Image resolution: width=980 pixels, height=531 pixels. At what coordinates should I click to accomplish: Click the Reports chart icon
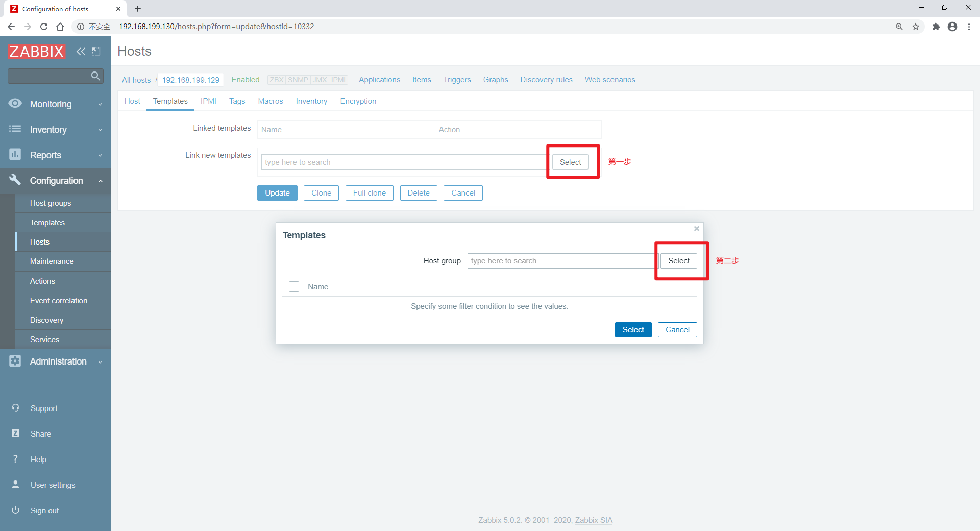point(15,155)
